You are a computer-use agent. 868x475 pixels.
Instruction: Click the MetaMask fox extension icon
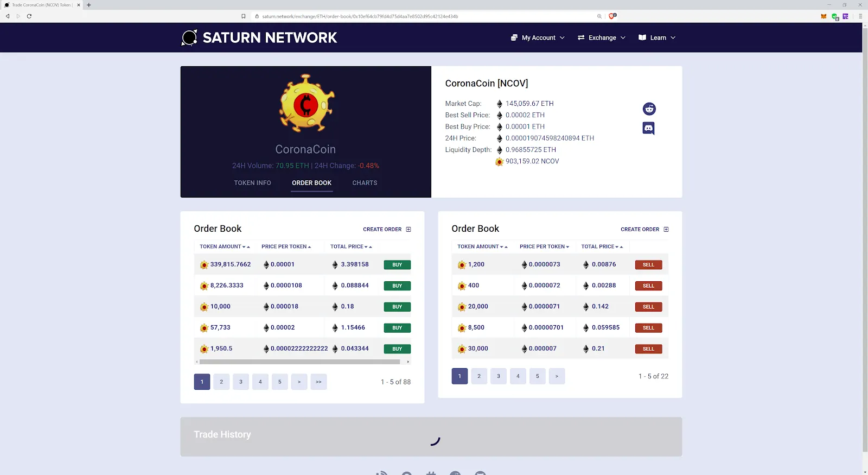point(824,16)
